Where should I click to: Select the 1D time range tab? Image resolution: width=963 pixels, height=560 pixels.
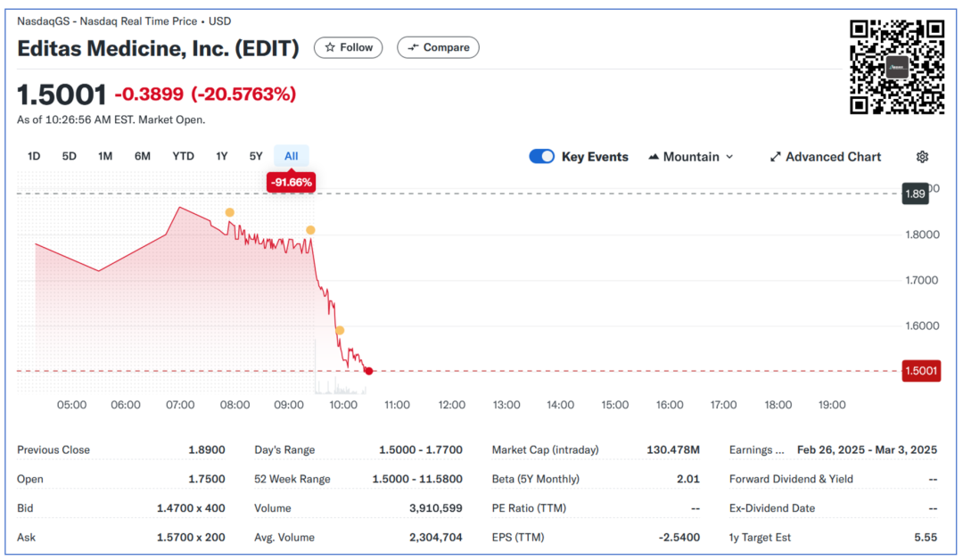point(34,157)
